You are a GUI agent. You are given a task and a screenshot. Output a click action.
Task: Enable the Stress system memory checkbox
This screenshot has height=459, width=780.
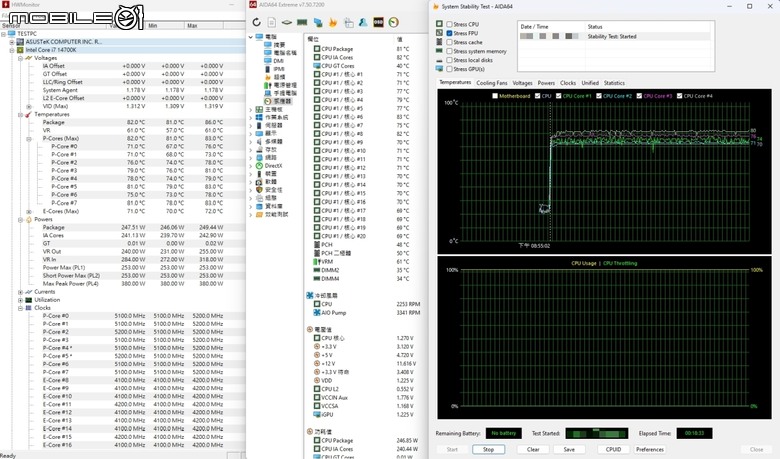click(x=449, y=51)
